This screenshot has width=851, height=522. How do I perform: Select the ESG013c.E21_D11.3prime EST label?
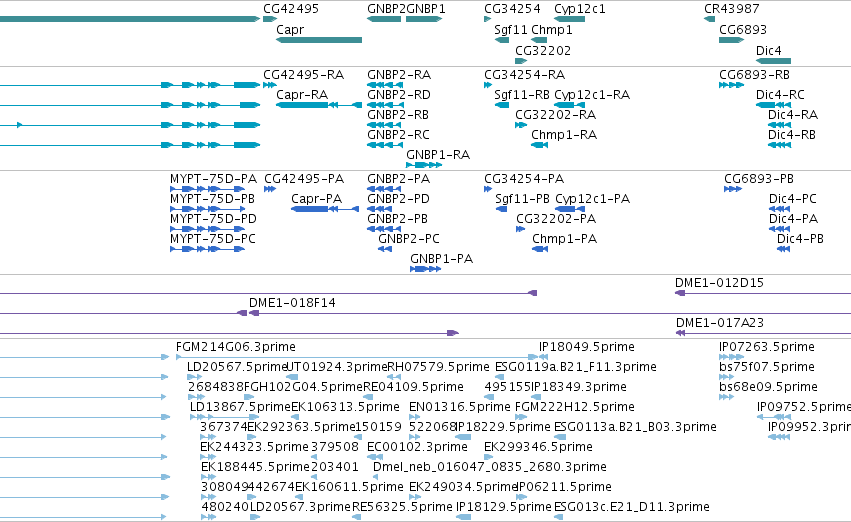[x=632, y=507]
